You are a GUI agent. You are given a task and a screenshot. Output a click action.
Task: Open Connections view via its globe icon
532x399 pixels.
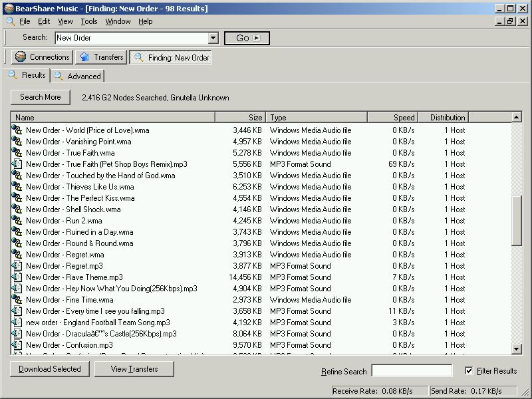click(20, 57)
